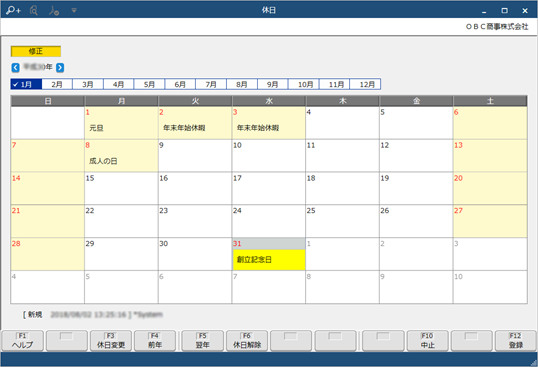Select January 19 calendar cell
538x367 pixels.
416,188
